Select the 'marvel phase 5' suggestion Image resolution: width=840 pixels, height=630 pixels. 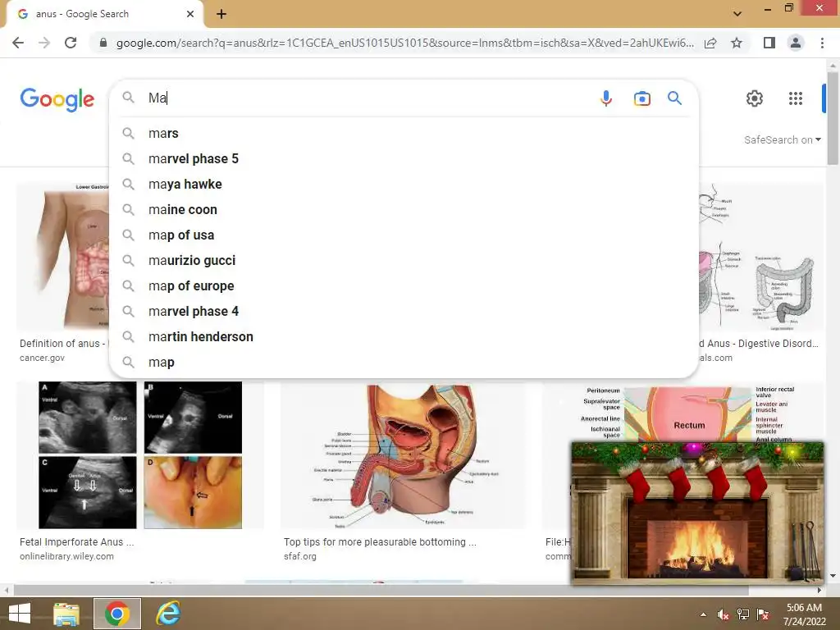pyautogui.click(x=404, y=158)
